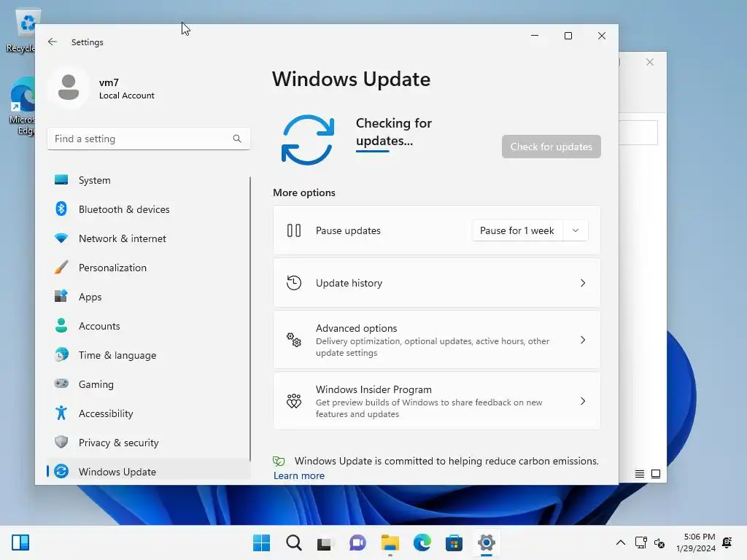Click the vm7 user avatar
The height and width of the screenshot is (560, 747).
pyautogui.click(x=69, y=87)
